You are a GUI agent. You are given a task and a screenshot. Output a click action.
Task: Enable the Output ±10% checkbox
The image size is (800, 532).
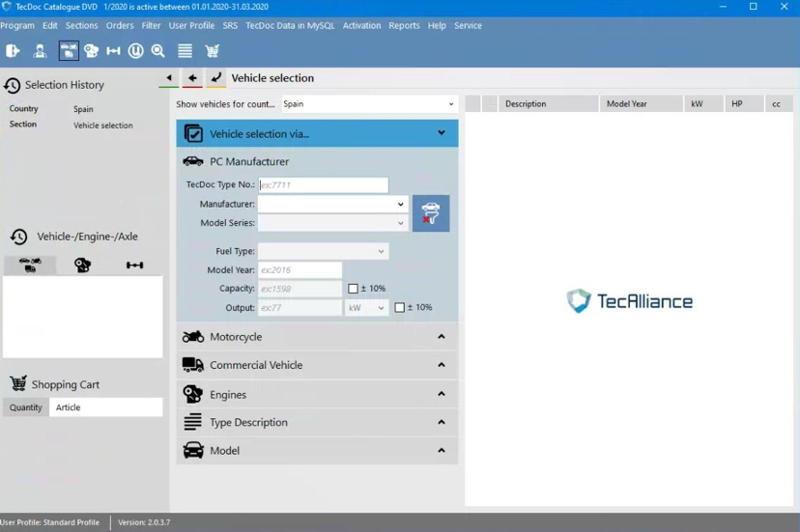(x=399, y=308)
